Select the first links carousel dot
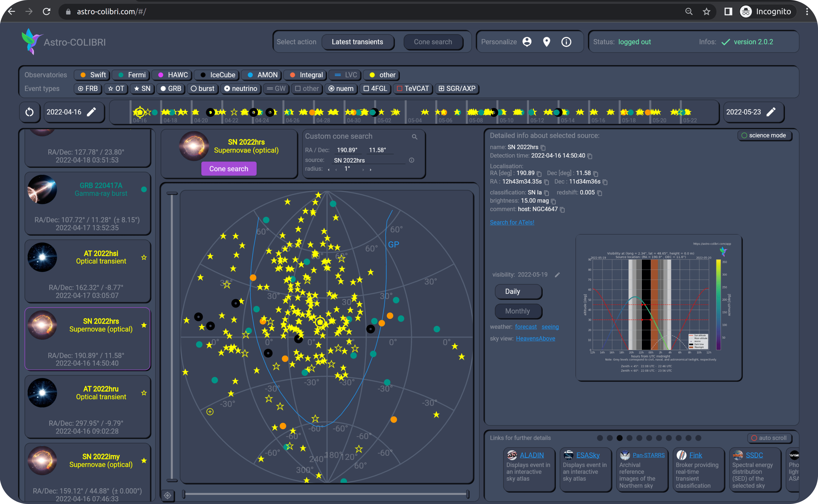 [600, 438]
